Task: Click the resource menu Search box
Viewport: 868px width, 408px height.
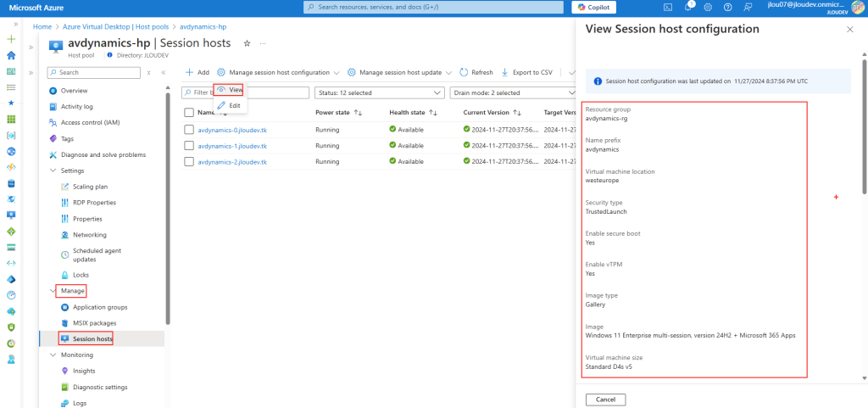Action: tap(93, 72)
